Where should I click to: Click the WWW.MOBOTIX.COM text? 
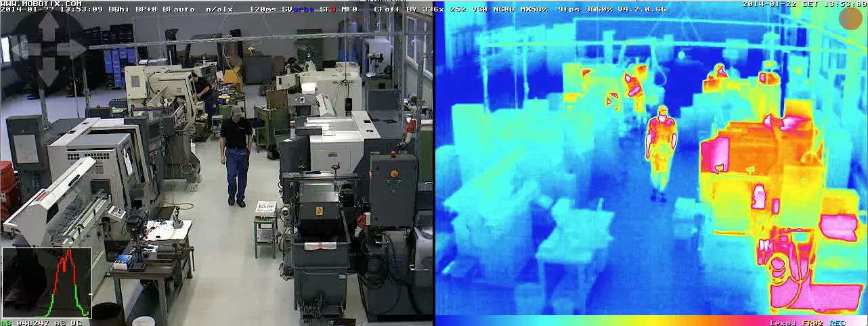[41, 3]
